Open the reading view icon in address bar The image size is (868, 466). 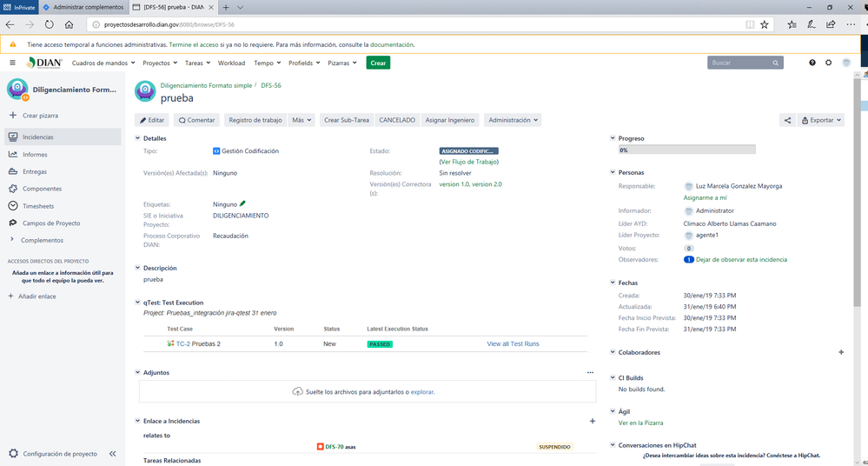click(x=750, y=24)
